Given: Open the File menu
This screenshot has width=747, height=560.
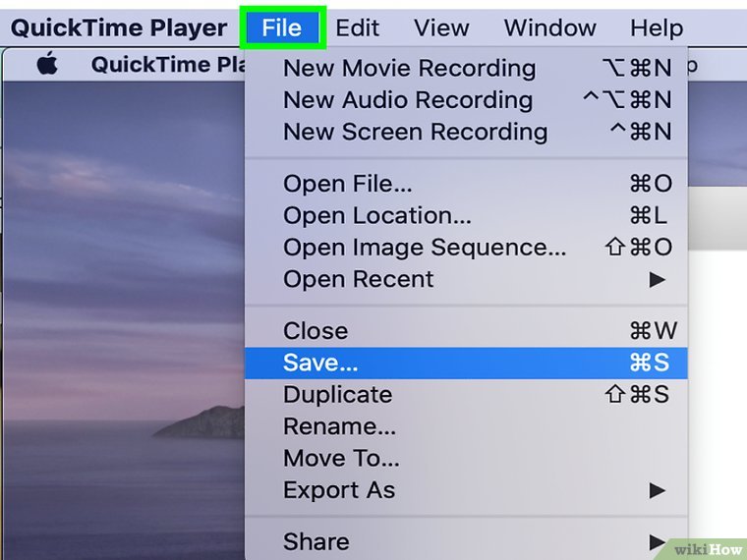Looking at the screenshot, I should (x=281, y=28).
